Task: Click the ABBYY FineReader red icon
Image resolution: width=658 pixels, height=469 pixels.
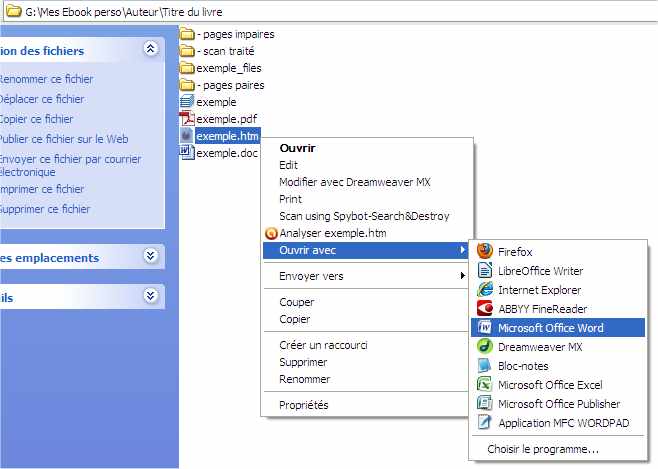Action: point(485,308)
